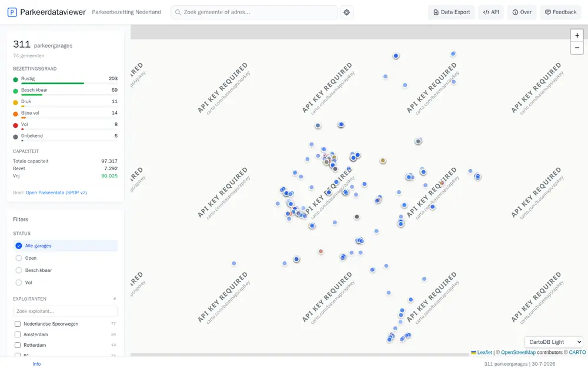Click the Parkeerdataviewer P logo icon

[12, 12]
